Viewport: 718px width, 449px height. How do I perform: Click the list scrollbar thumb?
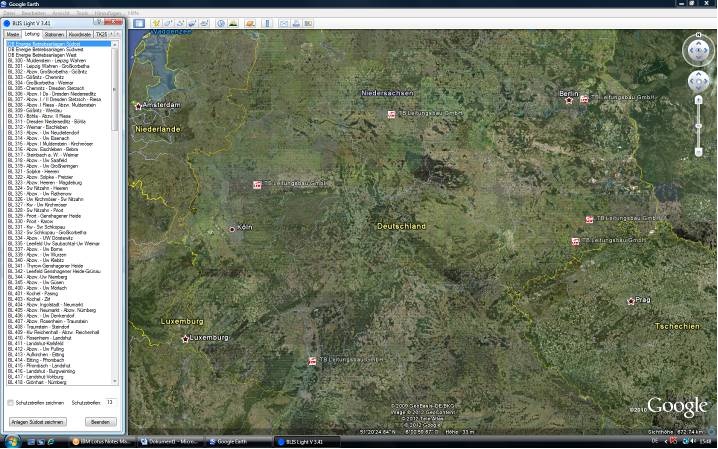point(114,89)
